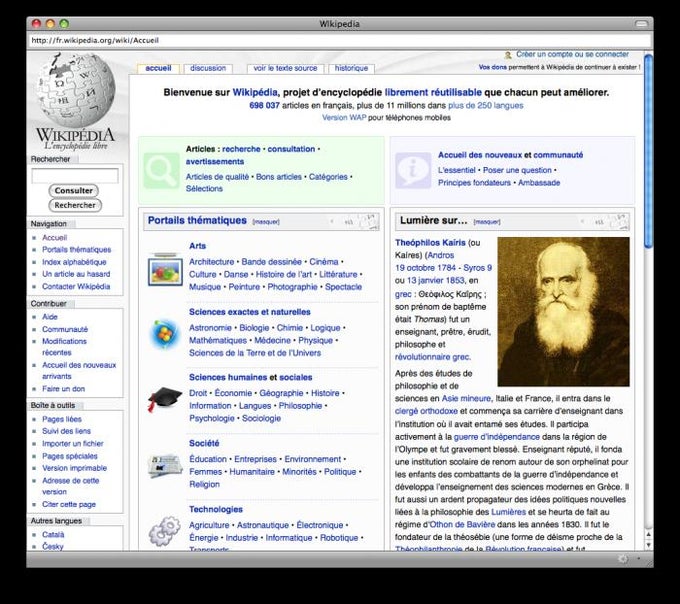Focus the Rechercher search input field
This screenshot has height=604, width=680.
tap(75, 176)
